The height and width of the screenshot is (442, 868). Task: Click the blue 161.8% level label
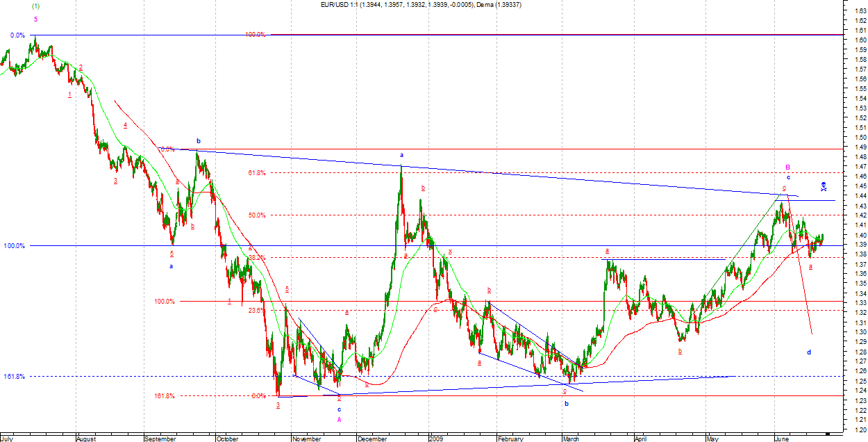(14, 376)
